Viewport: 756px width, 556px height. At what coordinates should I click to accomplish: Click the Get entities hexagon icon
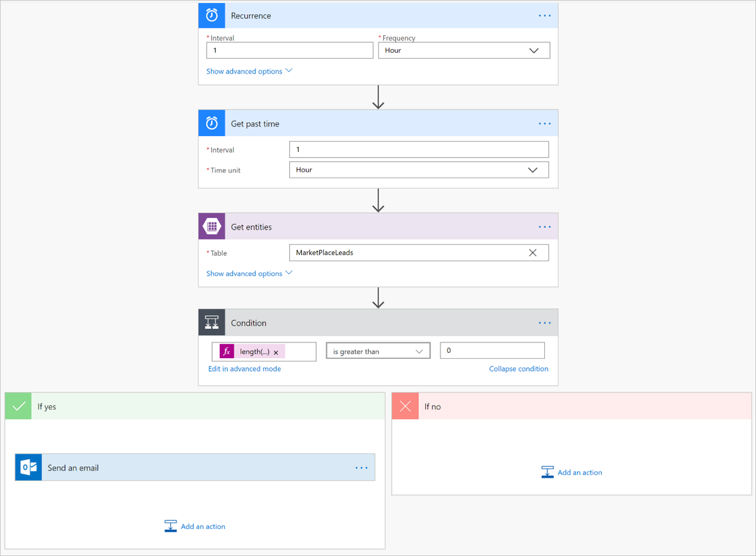coord(212,226)
